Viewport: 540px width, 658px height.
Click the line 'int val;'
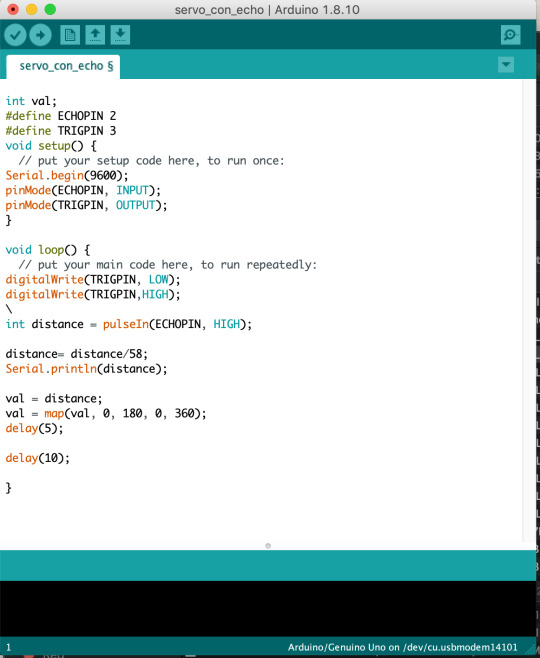click(x=31, y=101)
